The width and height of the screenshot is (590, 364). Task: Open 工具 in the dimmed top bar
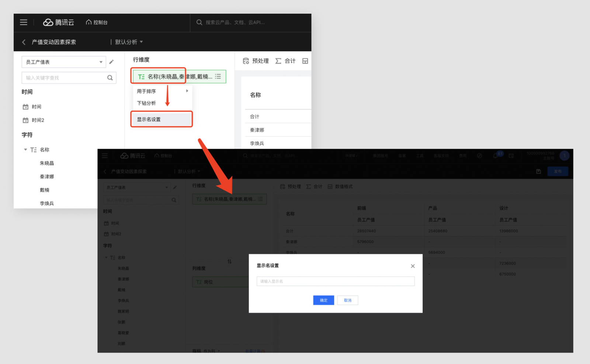click(x=420, y=156)
